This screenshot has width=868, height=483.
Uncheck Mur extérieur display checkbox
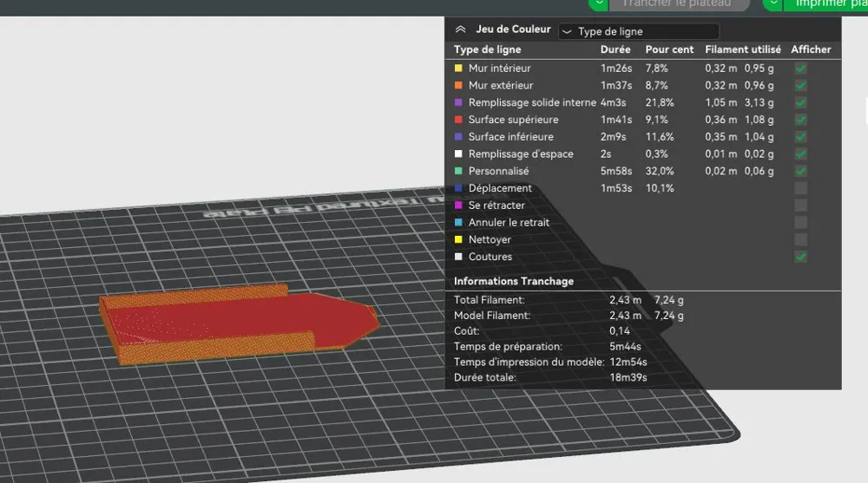(800, 86)
